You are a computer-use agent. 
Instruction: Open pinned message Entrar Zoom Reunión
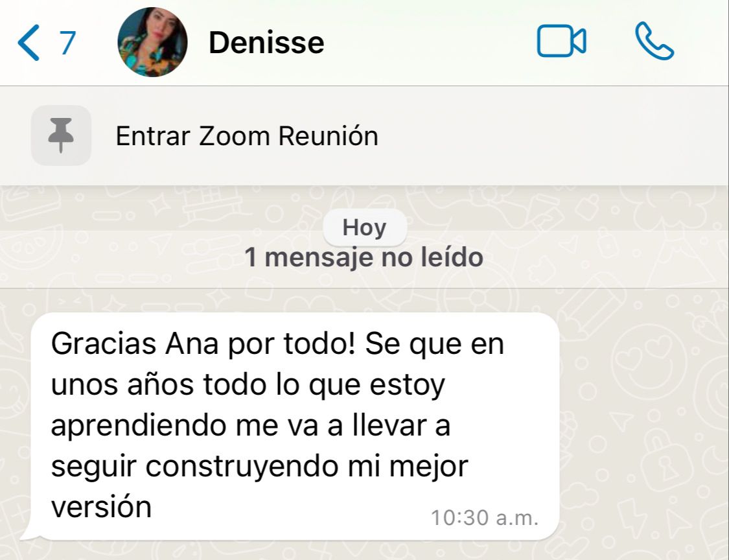(x=247, y=136)
